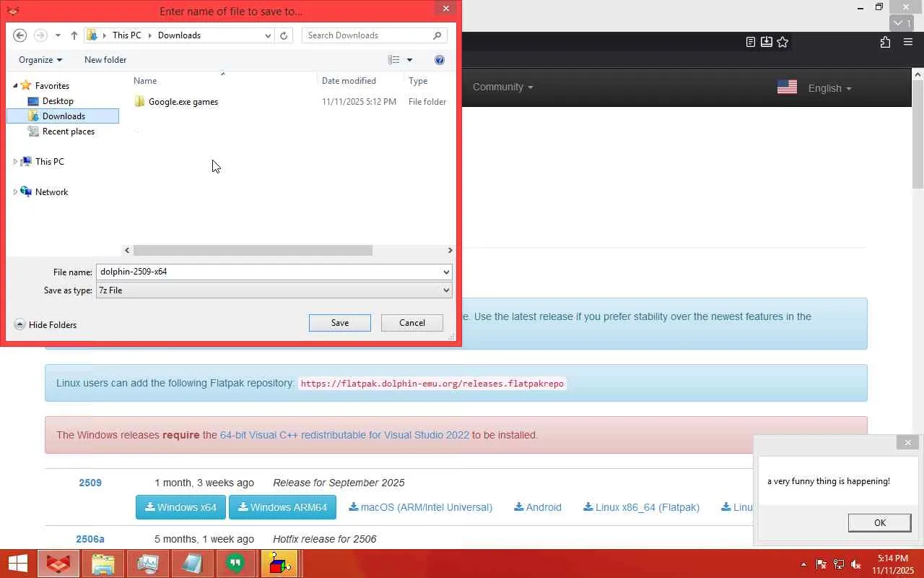Open the 2509 release link
This screenshot has width=924, height=578.
90,483
